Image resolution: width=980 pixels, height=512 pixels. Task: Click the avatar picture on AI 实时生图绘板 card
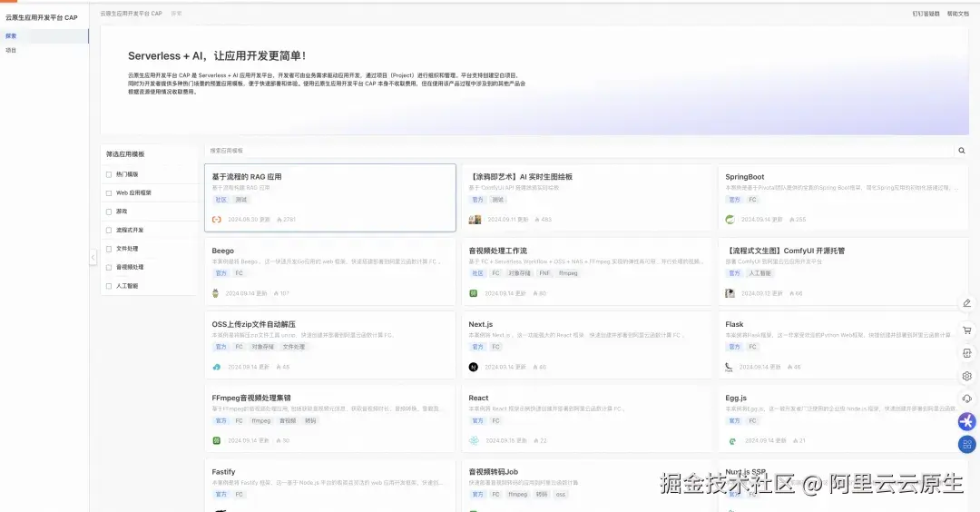click(475, 220)
